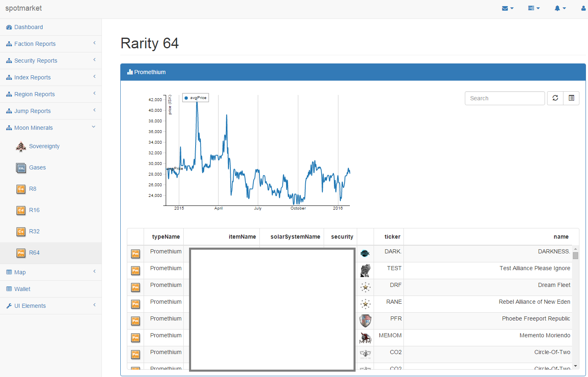The image size is (588, 377).
Task: Click the spotmarket brand link
Action: pyautogui.click(x=23, y=8)
